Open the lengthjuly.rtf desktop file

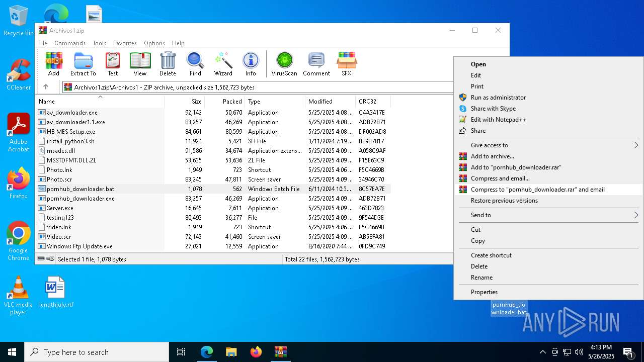(x=56, y=292)
